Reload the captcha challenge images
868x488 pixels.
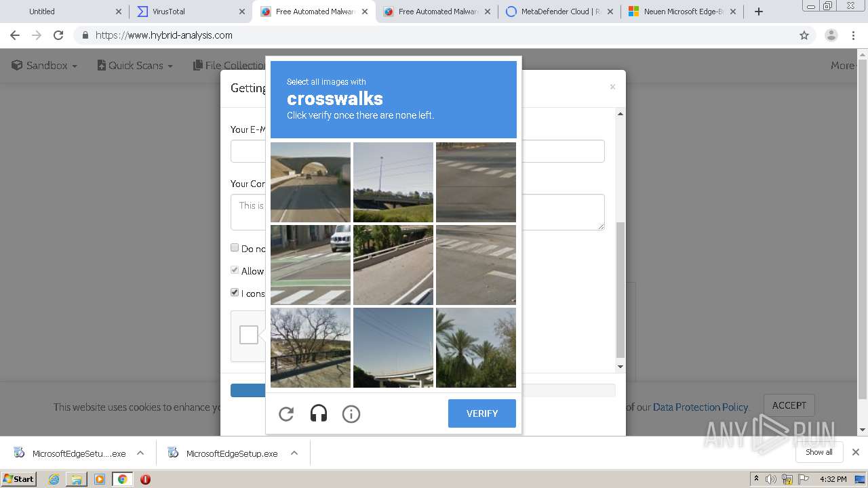(x=286, y=413)
